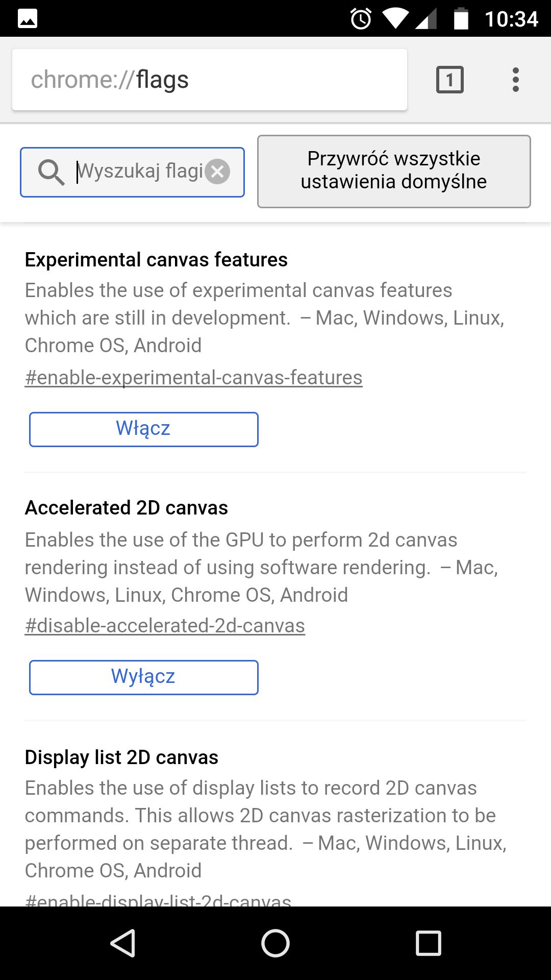This screenshot has width=551, height=980.
Task: Tap the chrome://flags address bar
Action: (209, 80)
